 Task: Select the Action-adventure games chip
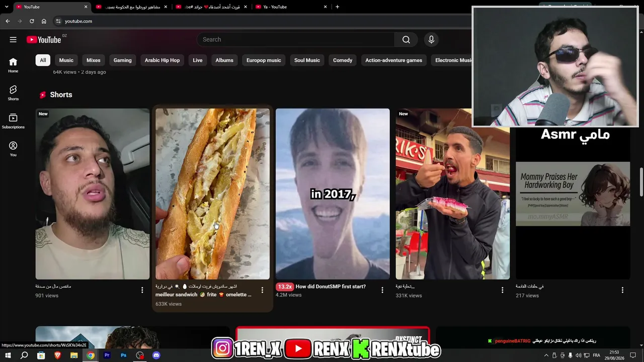coord(393,60)
